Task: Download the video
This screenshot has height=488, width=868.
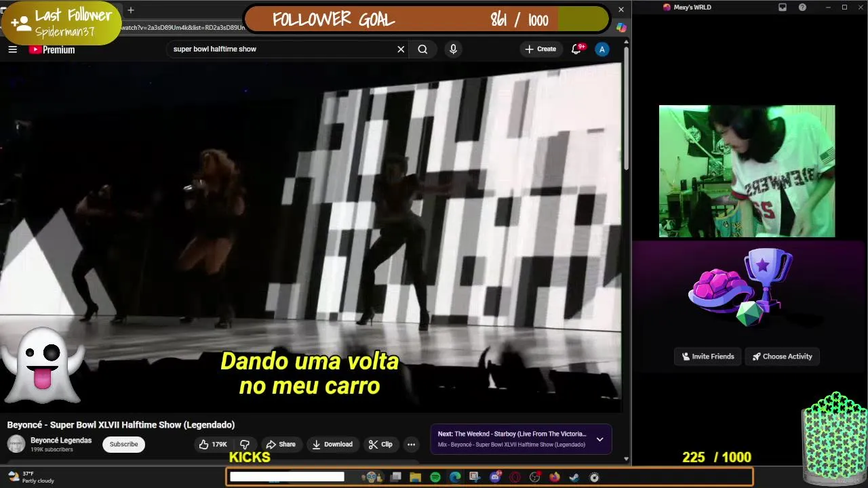Action: coord(332,445)
